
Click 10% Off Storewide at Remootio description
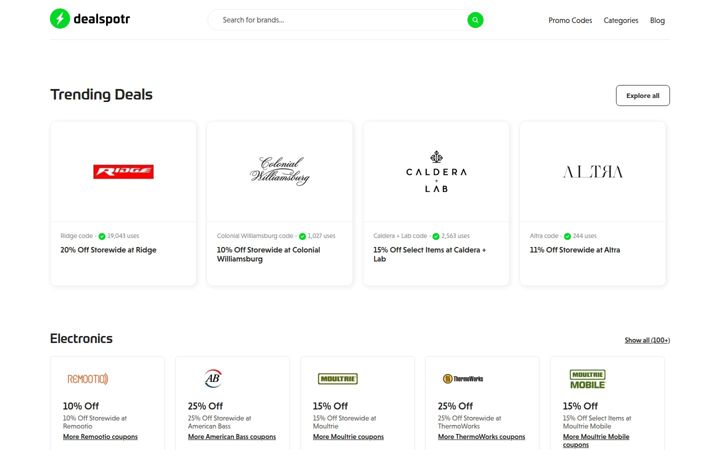pyautogui.click(x=95, y=422)
